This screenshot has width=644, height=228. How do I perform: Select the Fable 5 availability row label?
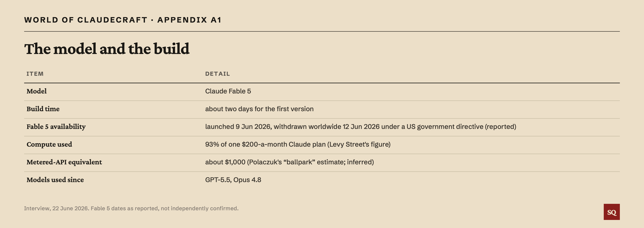tap(56, 127)
